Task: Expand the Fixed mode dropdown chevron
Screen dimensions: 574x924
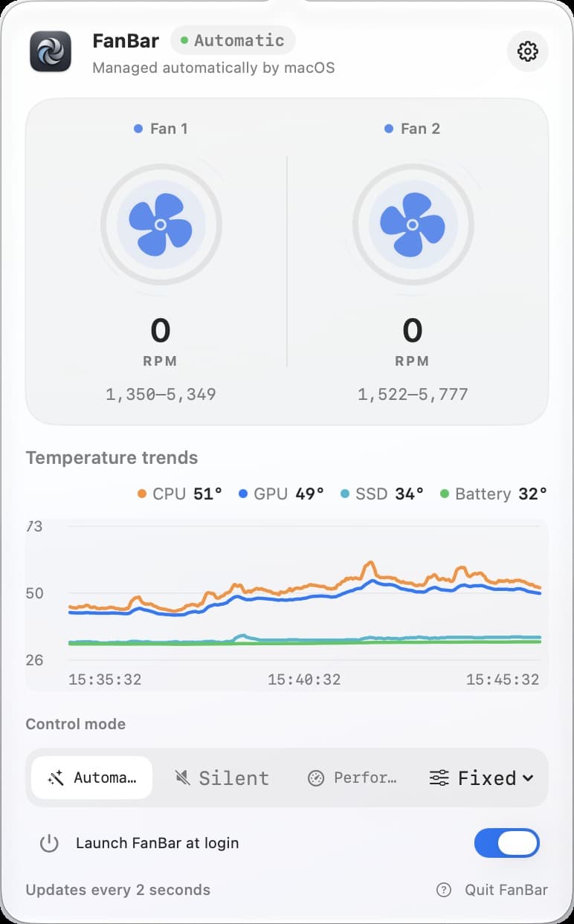Action: 528,778
